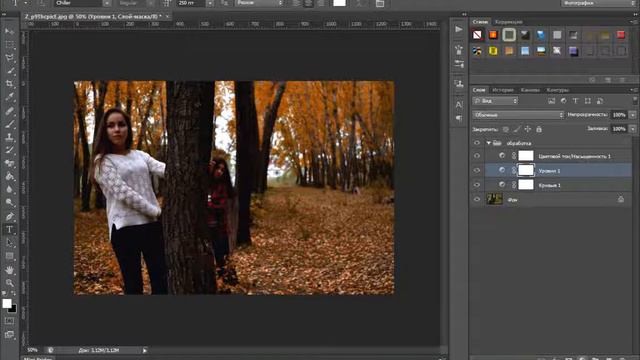Select the Paint Bucket tool
The image size is (640, 360).
pyautogui.click(x=9, y=176)
